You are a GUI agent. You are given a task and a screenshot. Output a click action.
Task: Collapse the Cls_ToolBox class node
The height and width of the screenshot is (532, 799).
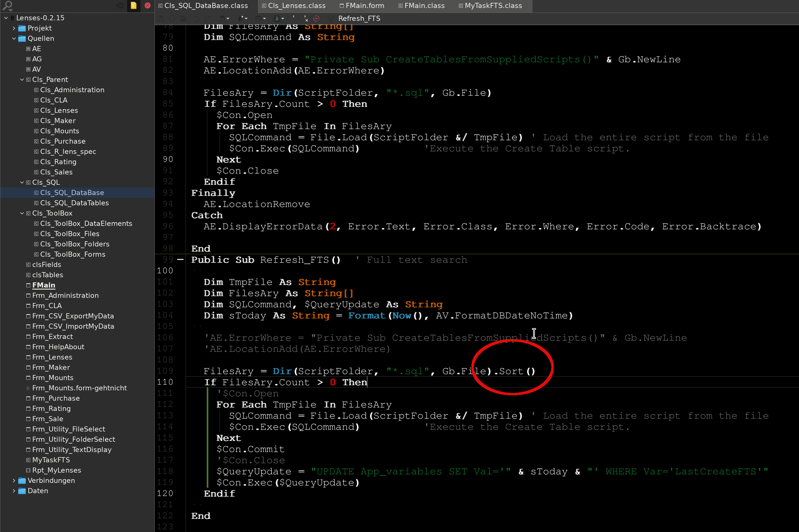[22, 213]
